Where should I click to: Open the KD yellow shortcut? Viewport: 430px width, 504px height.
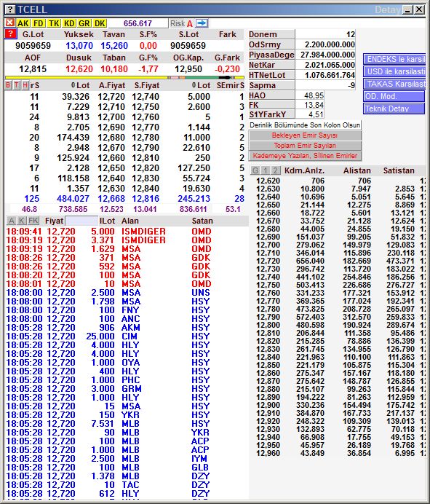[69, 23]
